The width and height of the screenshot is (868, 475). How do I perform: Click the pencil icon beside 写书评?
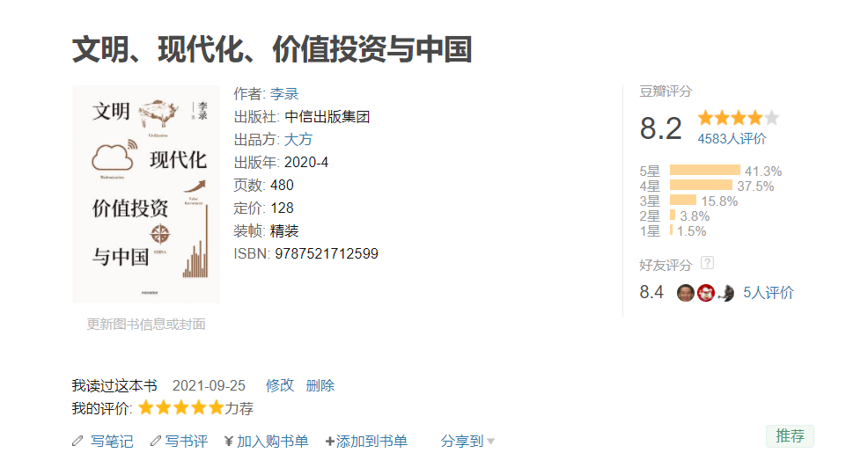point(156,442)
